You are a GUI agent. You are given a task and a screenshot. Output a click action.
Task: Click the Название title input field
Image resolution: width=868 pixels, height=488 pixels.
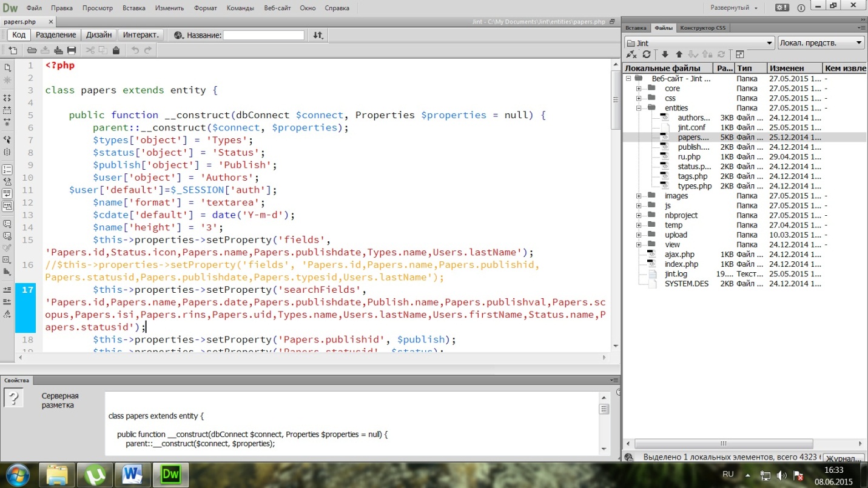coord(263,35)
